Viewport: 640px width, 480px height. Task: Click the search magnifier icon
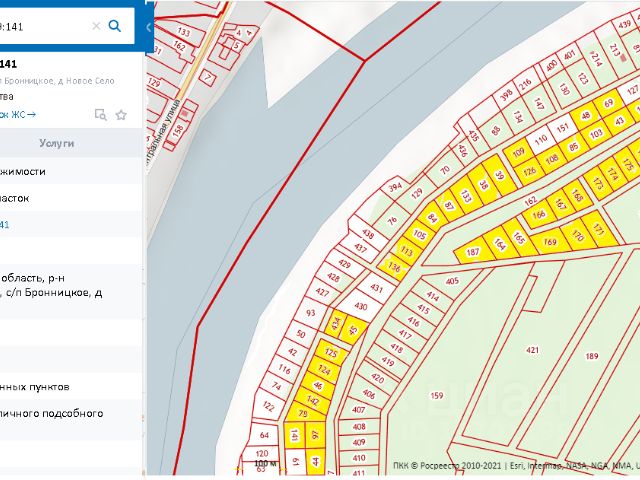pyautogui.click(x=115, y=26)
